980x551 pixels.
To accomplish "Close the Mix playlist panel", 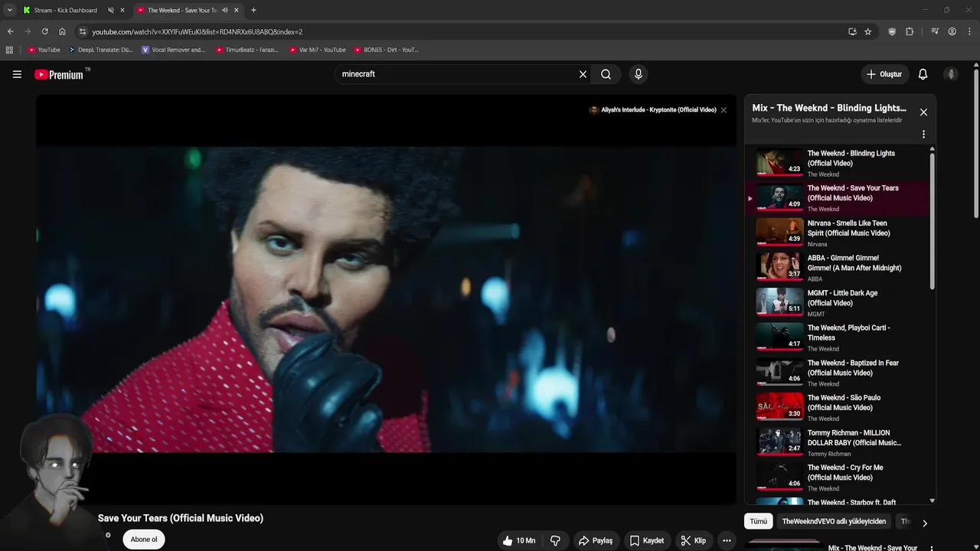I will point(923,112).
